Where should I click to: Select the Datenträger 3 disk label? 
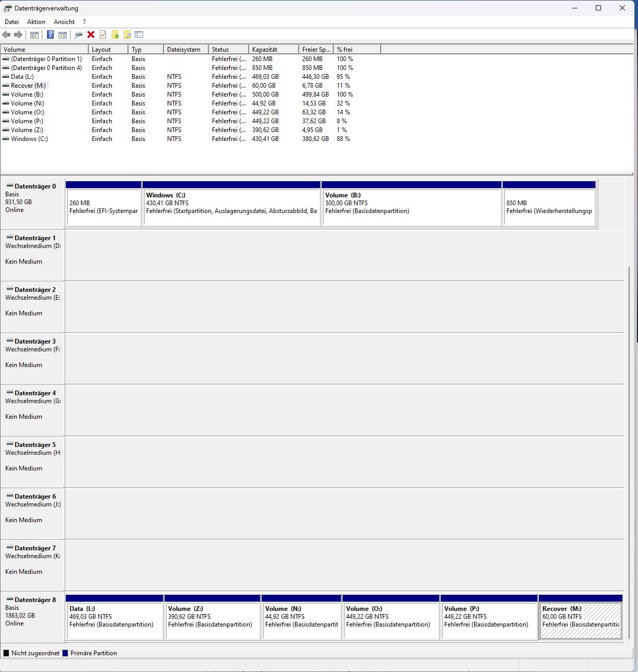pyautogui.click(x=35, y=341)
